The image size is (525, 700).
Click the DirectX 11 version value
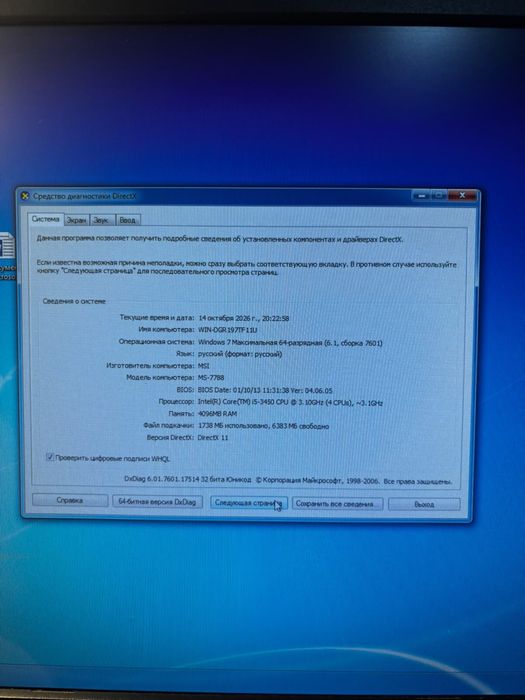(x=212, y=438)
